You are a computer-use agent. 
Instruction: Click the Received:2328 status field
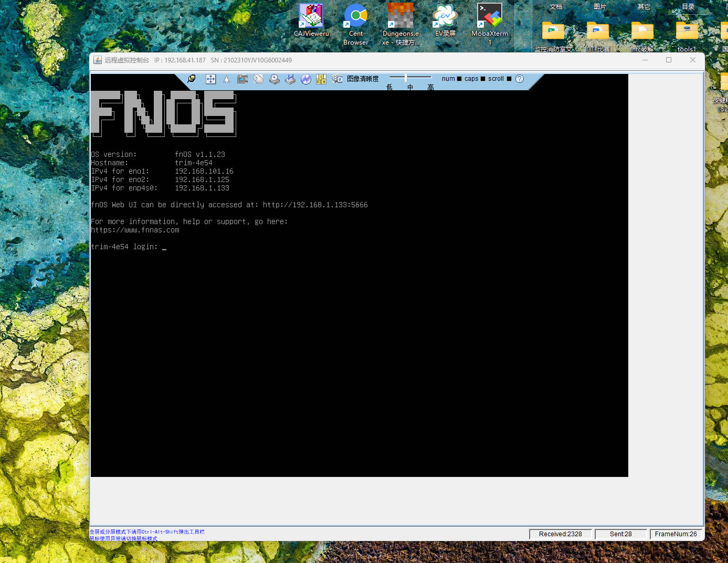click(x=561, y=534)
